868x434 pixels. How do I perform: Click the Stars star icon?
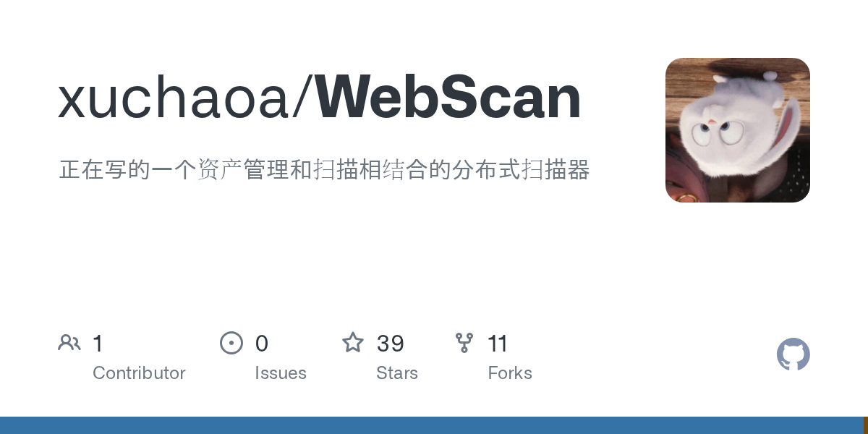(353, 342)
